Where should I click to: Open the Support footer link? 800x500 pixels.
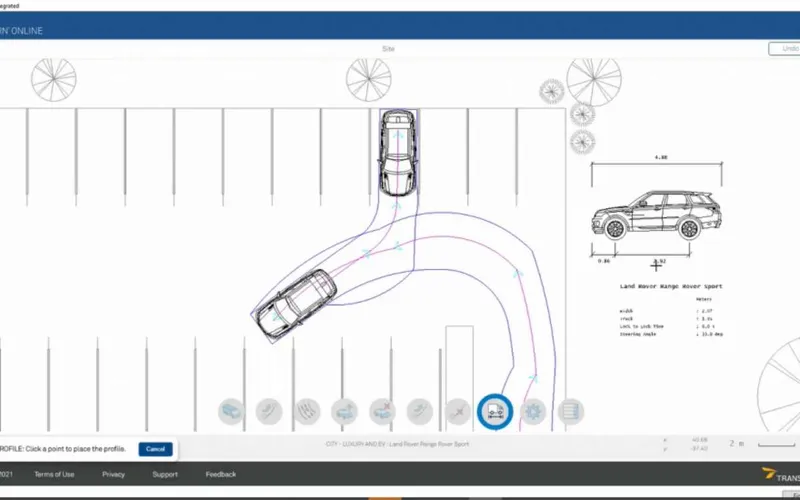pos(165,474)
